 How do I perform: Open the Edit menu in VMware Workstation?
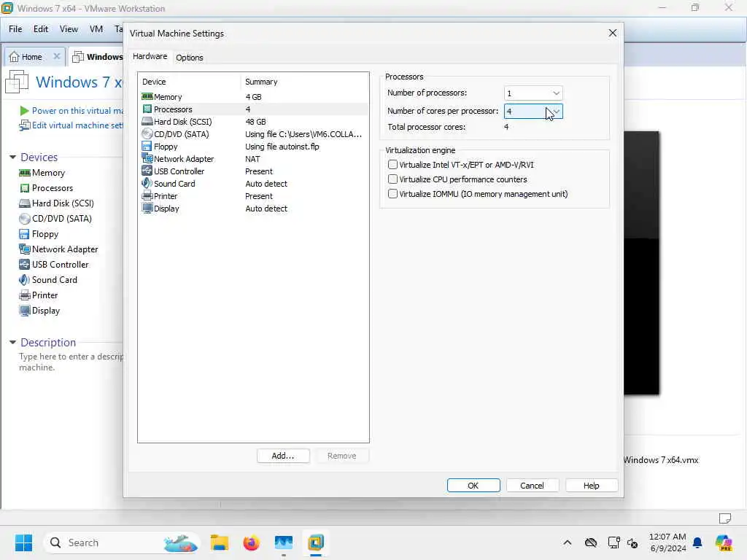coord(41,29)
